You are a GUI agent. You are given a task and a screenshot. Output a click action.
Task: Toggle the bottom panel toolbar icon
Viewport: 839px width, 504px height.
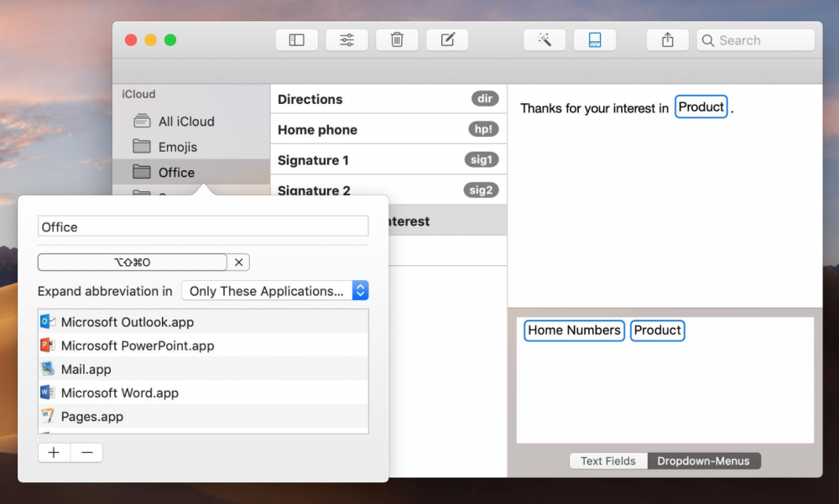click(595, 40)
